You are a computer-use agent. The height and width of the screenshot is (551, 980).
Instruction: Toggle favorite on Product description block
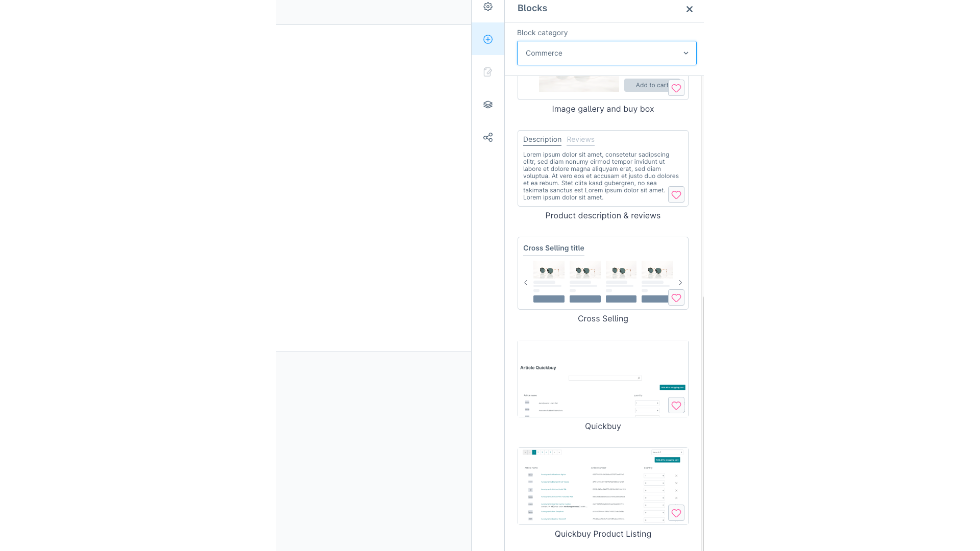click(676, 194)
